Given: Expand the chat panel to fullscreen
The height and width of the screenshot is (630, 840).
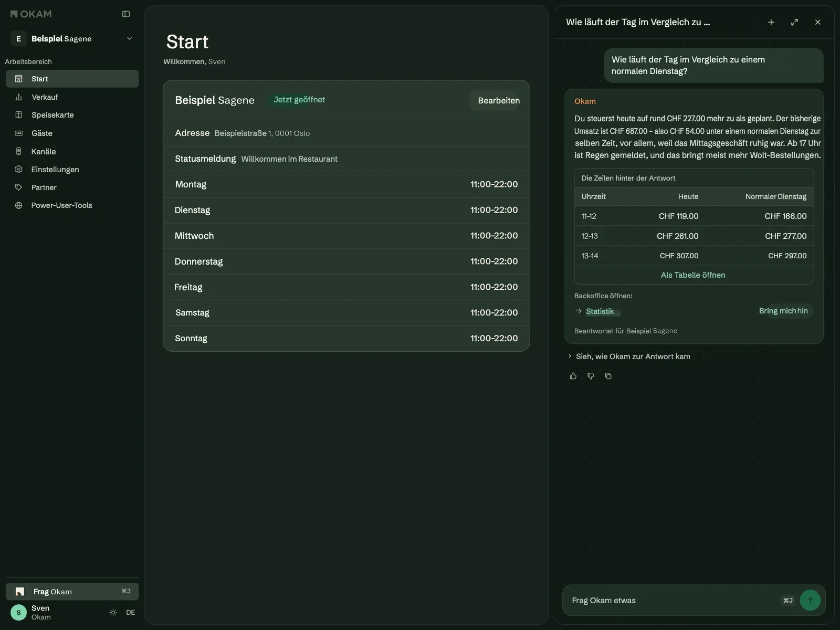Looking at the screenshot, I should 794,22.
